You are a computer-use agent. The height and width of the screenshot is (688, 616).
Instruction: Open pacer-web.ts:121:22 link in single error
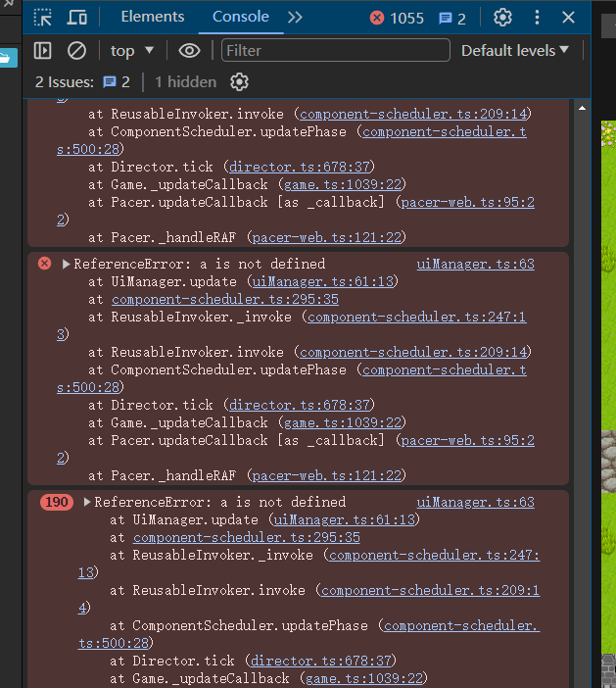click(327, 475)
